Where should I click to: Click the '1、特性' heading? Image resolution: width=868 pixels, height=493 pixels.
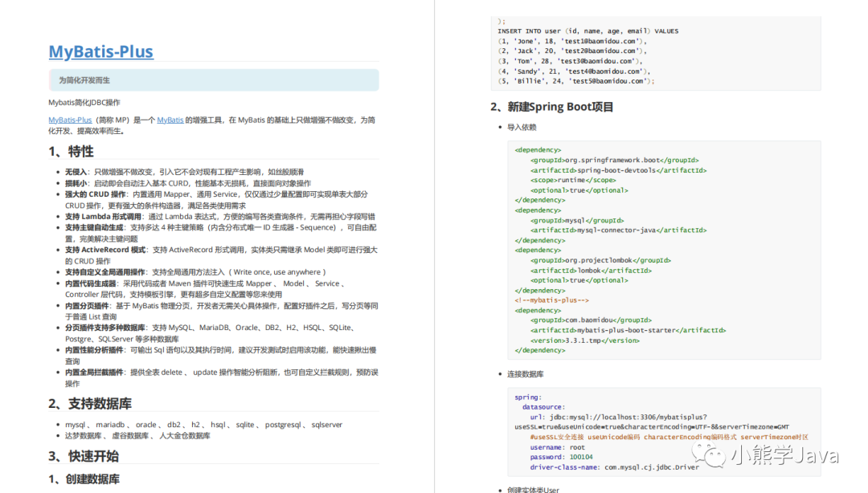tap(72, 152)
